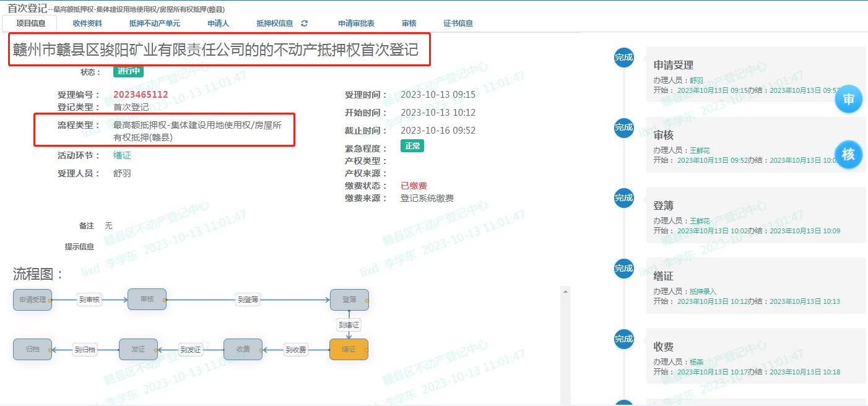This screenshot has height=406, width=868.
Task: Click handler name 王鲜花 in 登簿 card
Action: pos(700,221)
